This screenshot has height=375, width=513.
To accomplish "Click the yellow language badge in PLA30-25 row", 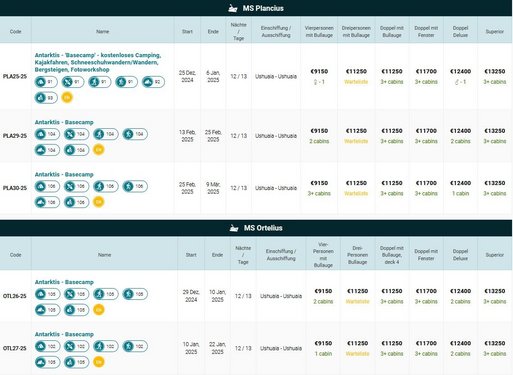I will click(x=99, y=202).
